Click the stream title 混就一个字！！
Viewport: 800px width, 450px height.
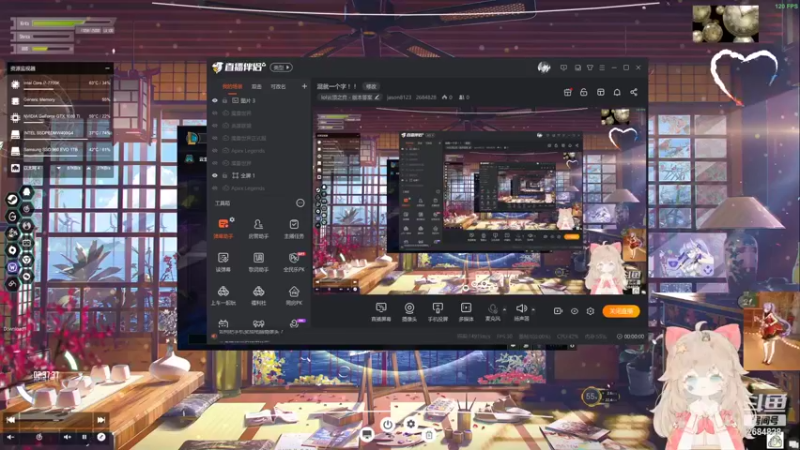click(337, 87)
